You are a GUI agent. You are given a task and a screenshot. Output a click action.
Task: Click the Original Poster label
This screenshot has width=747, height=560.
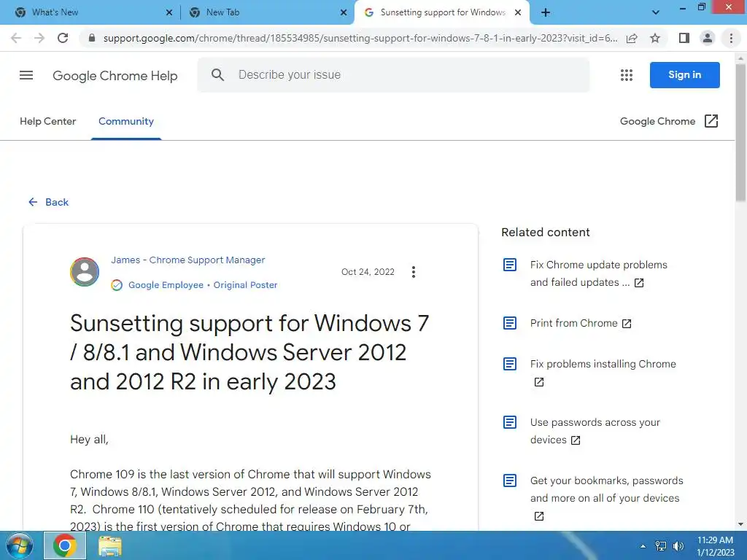click(x=245, y=285)
